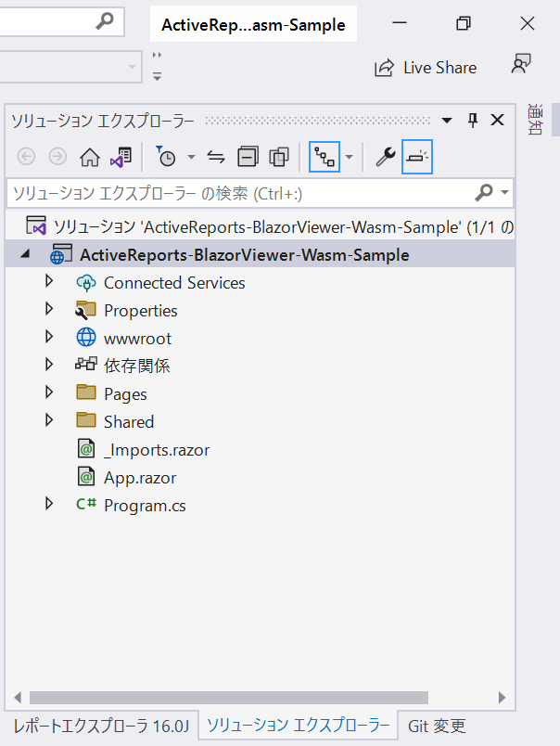The width and height of the screenshot is (560, 746).
Task: Switch to レポートエクスプローラ 16.0J tab
Action: [101, 726]
